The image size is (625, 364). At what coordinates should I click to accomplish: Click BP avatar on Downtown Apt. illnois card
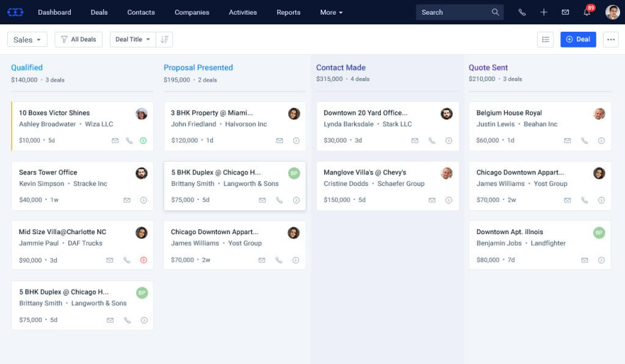[x=599, y=232]
